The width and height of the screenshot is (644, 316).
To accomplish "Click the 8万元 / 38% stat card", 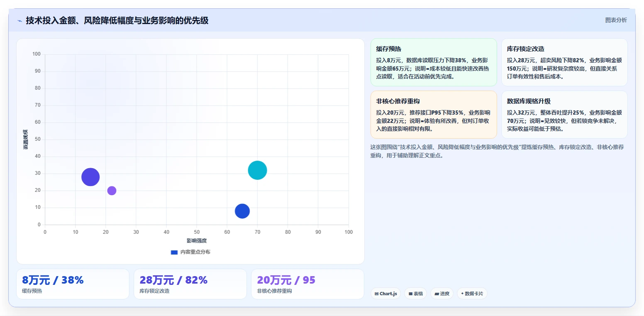I will [x=73, y=284].
